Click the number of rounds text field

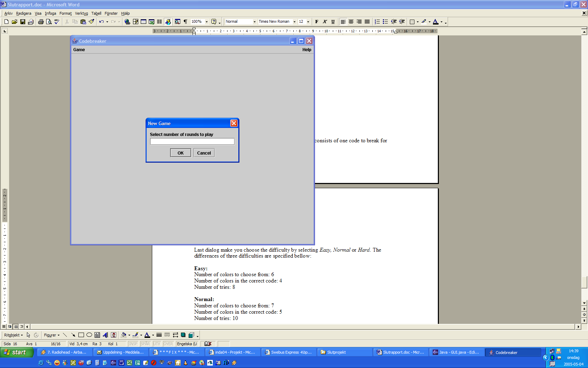pyautogui.click(x=192, y=142)
